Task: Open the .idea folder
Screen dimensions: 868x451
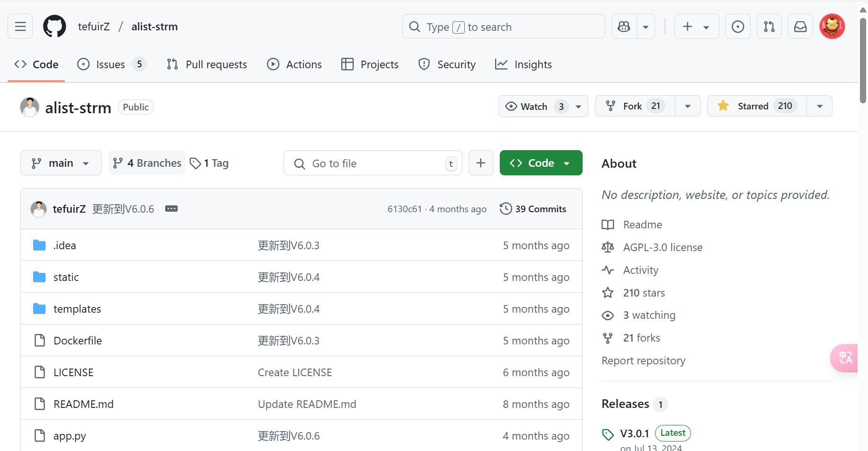Action: (65, 245)
